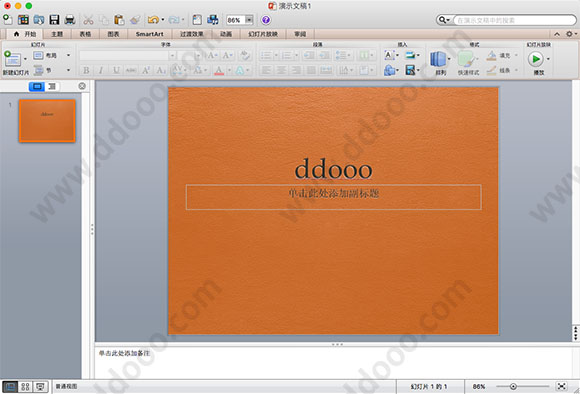Click the insert text box icon
Screen dimensions: 580x394
[x=389, y=55]
